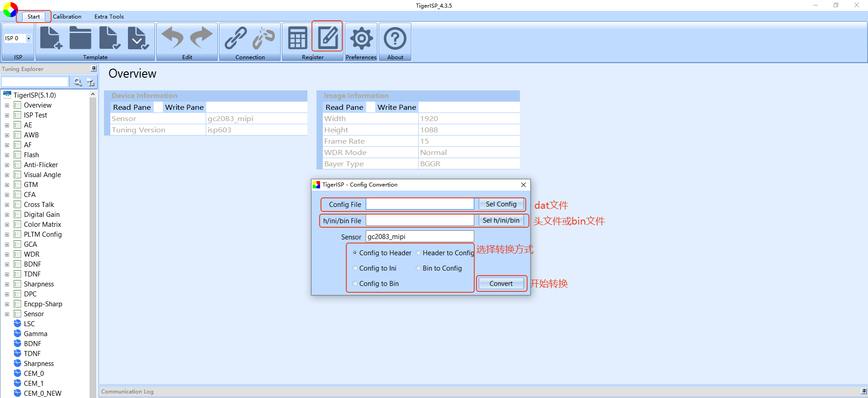Viewport: 868px width, 398px height.
Task: Click the undo arrow in Edit group
Action: point(172,38)
